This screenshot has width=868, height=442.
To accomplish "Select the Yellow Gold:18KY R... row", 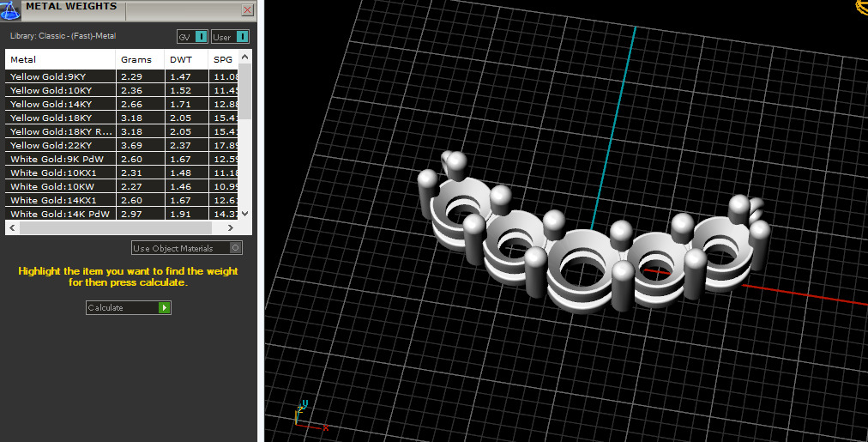I will pyautogui.click(x=122, y=132).
